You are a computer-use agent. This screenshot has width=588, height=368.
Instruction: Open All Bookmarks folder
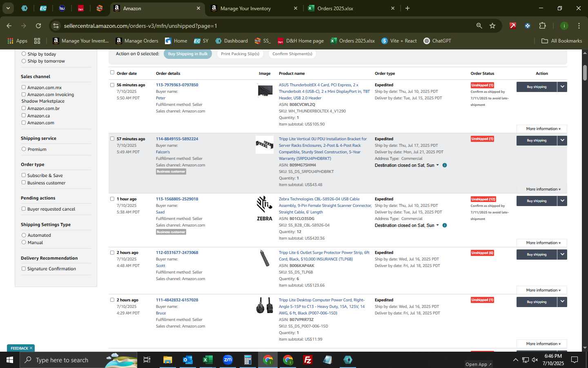pos(561,41)
